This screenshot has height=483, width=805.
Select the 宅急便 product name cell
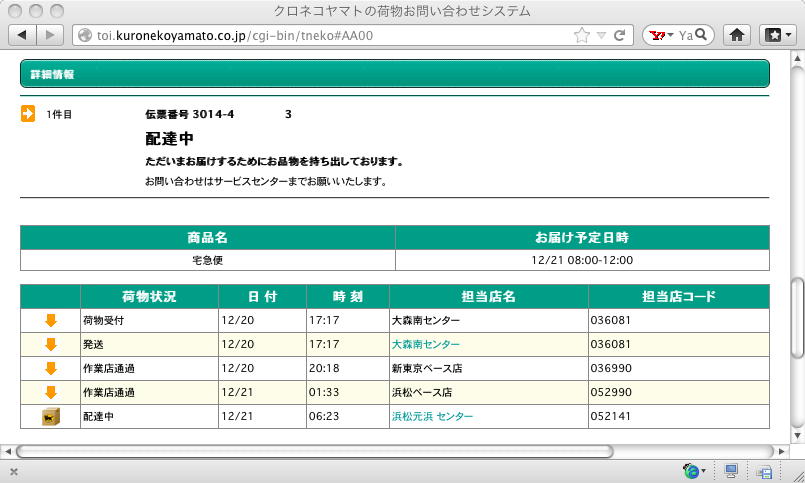point(207,260)
